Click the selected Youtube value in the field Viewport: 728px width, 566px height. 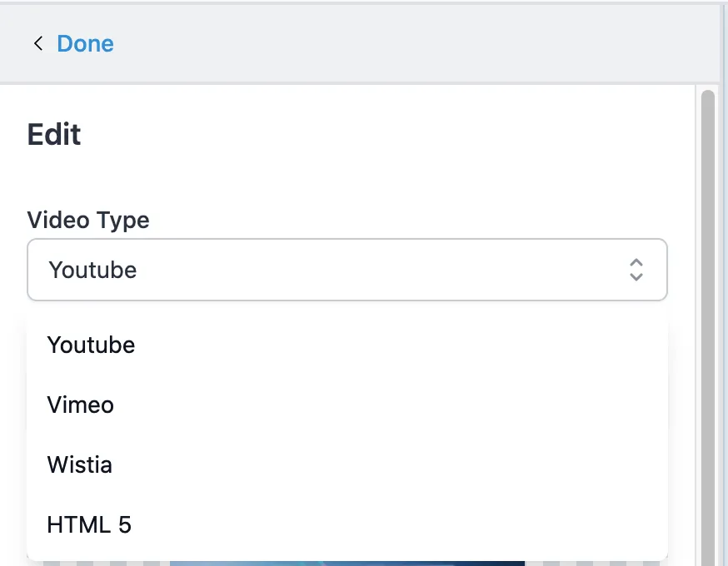pyautogui.click(x=92, y=270)
